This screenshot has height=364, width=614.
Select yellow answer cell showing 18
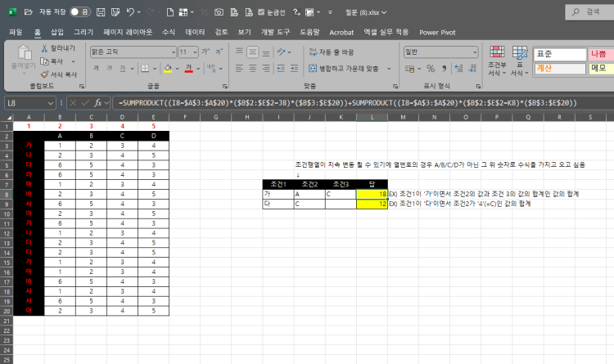pyautogui.click(x=372, y=194)
